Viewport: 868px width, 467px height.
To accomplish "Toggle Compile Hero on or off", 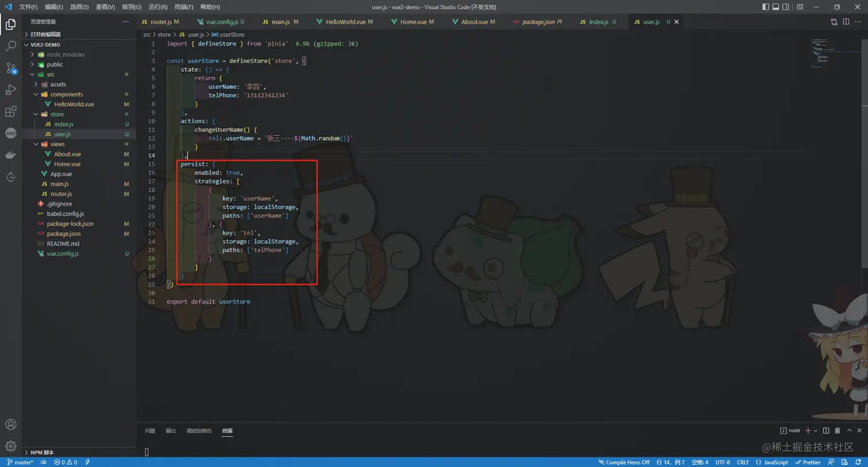I will [x=624, y=462].
